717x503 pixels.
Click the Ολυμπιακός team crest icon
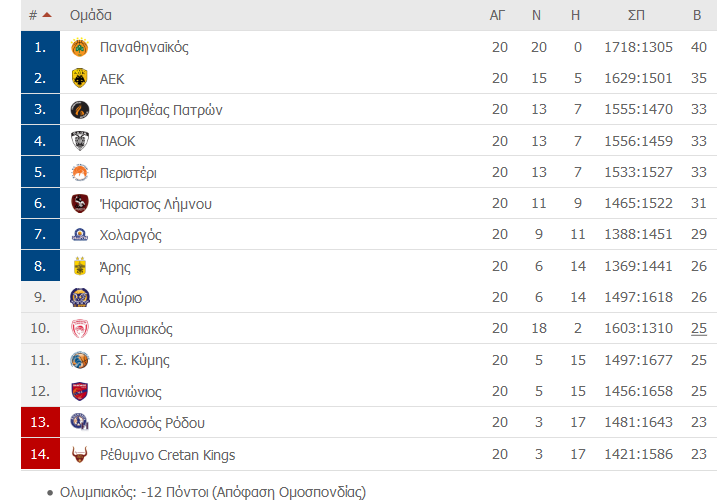coord(80,329)
